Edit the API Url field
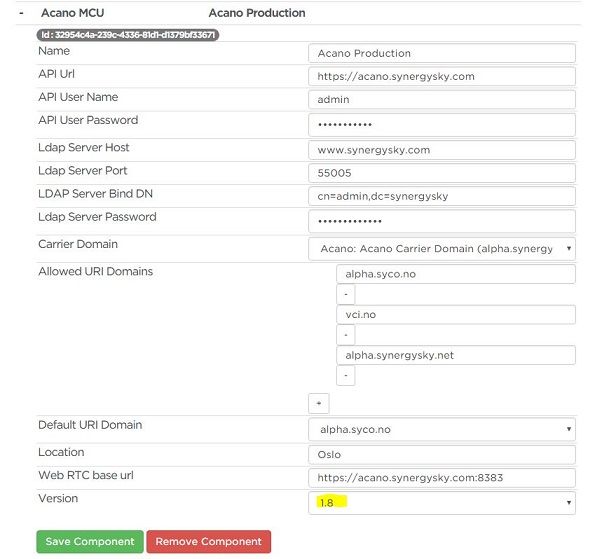Image resolution: width=595 pixels, height=559 pixels. point(442,76)
